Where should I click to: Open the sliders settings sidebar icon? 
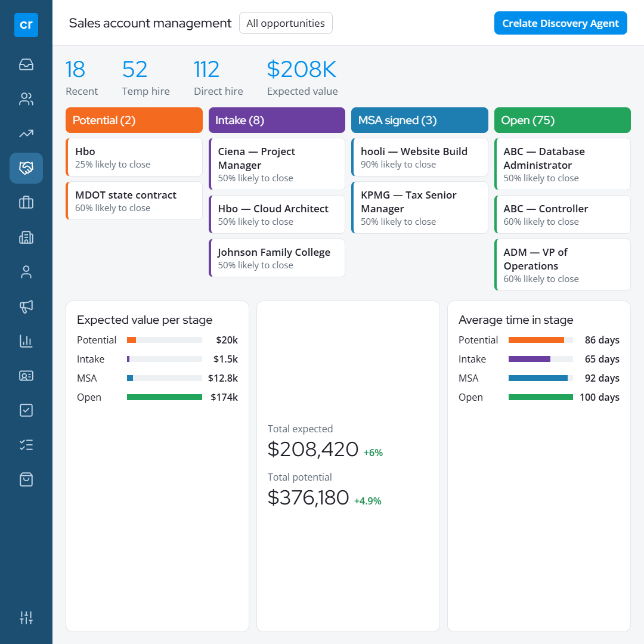point(26,617)
